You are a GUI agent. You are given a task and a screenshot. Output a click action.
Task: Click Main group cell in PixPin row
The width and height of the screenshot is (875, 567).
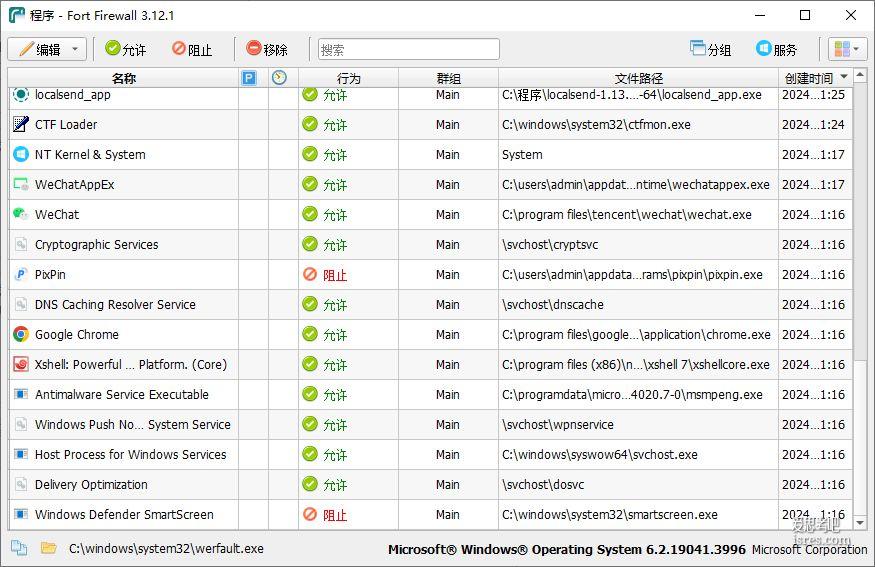coord(448,275)
